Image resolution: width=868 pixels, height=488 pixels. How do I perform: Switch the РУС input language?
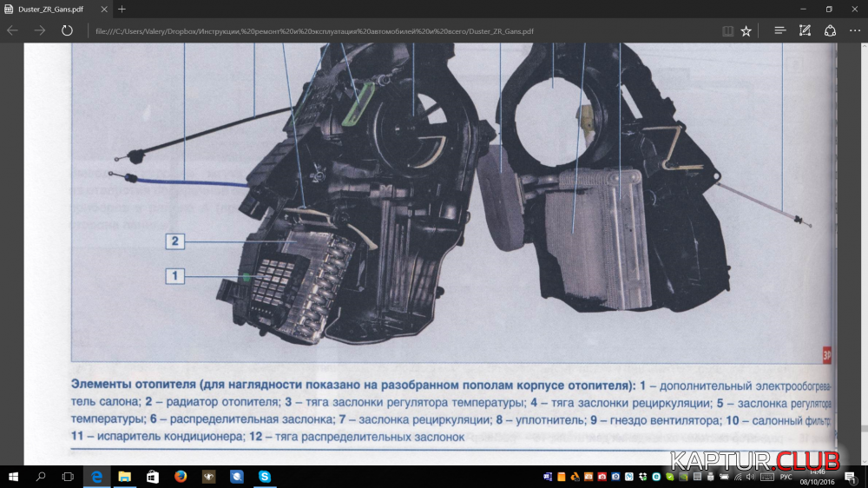click(x=787, y=477)
